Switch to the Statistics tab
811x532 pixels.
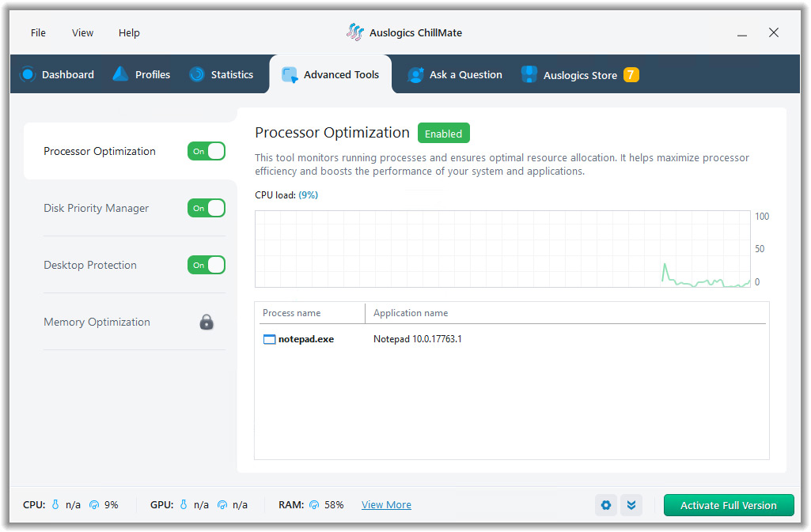(x=222, y=74)
